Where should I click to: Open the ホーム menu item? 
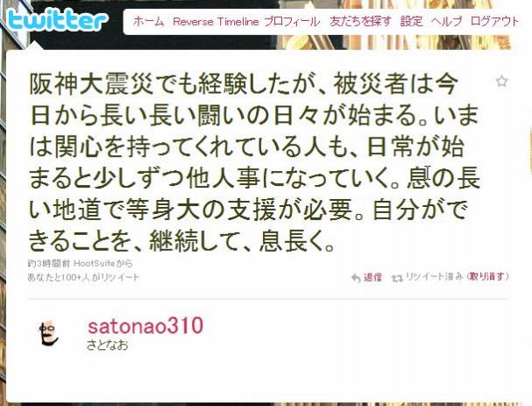(x=149, y=22)
